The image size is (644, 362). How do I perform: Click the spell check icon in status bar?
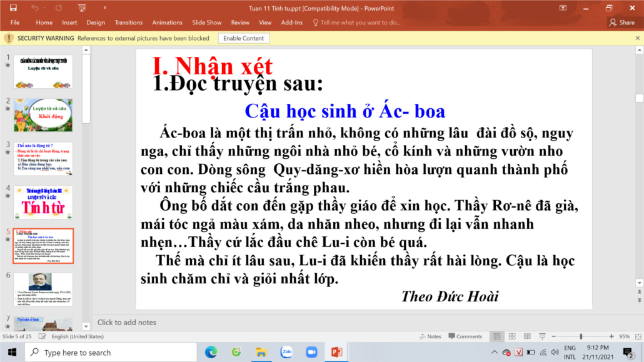click(43, 336)
